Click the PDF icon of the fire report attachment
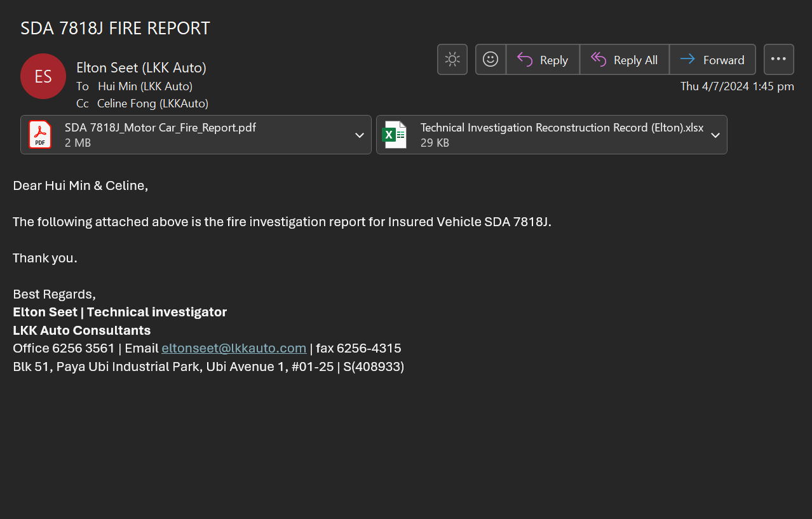 [40, 135]
